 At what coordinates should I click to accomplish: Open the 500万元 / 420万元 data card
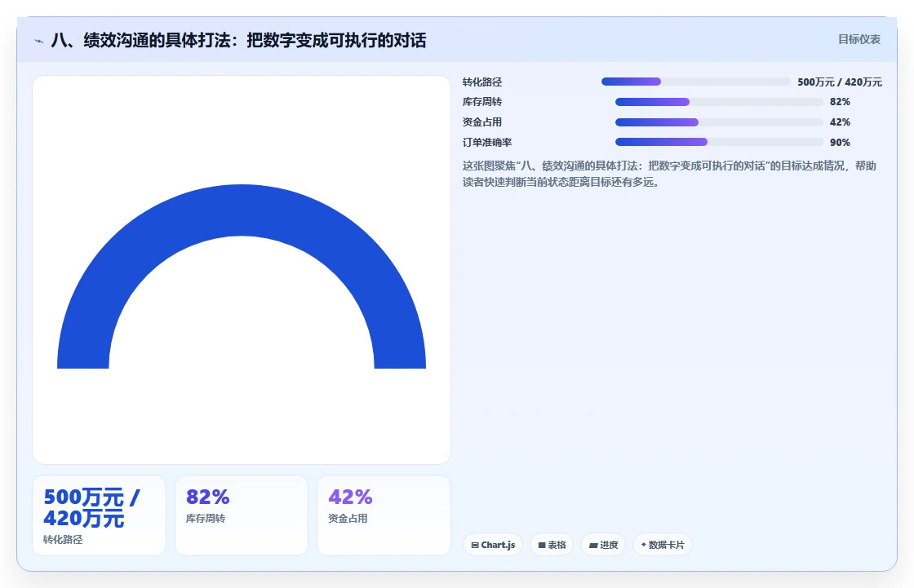99,515
